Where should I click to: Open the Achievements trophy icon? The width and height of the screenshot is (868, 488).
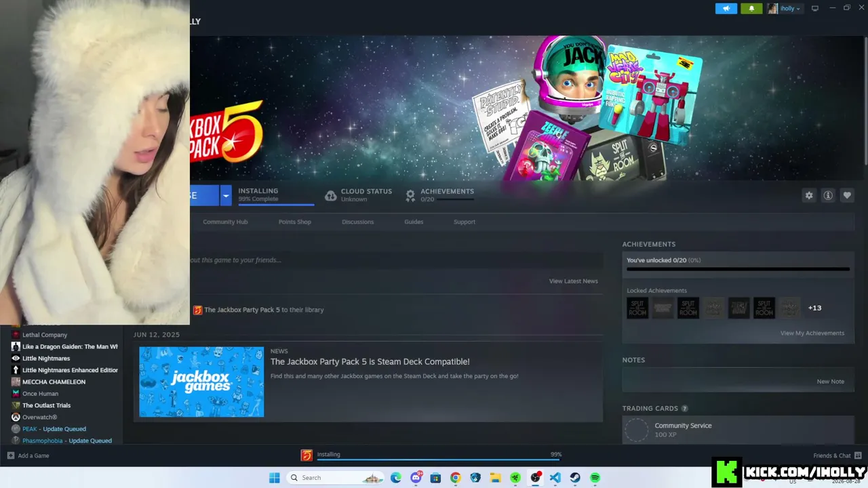[410, 196]
